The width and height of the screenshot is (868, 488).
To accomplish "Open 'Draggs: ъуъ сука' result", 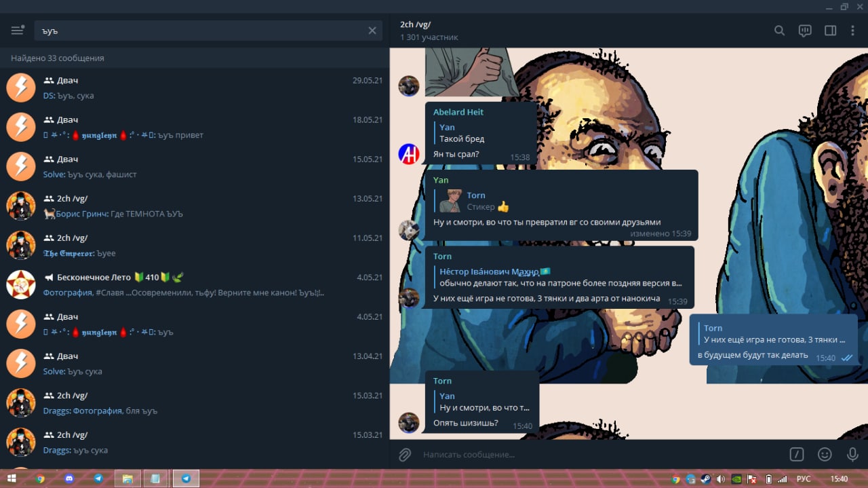I will point(195,442).
